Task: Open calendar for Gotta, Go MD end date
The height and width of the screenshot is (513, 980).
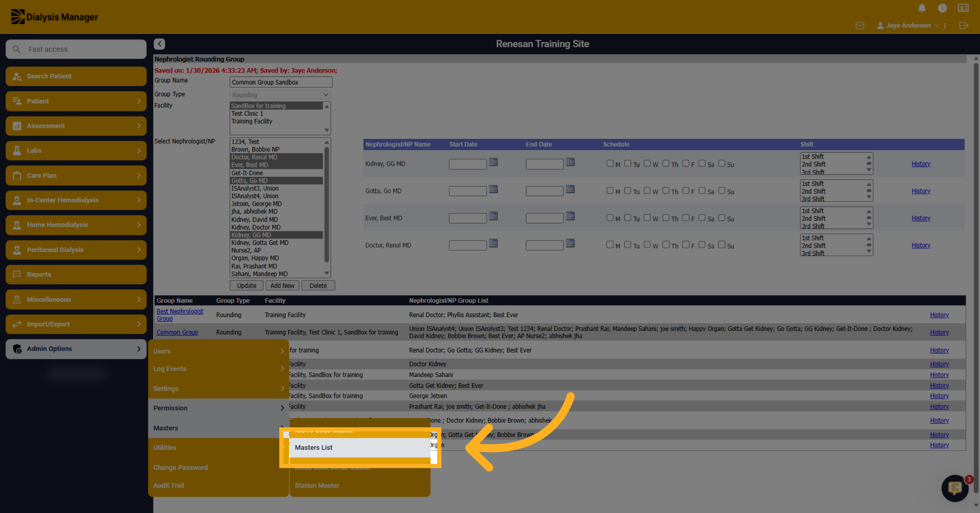Action: pyautogui.click(x=570, y=189)
